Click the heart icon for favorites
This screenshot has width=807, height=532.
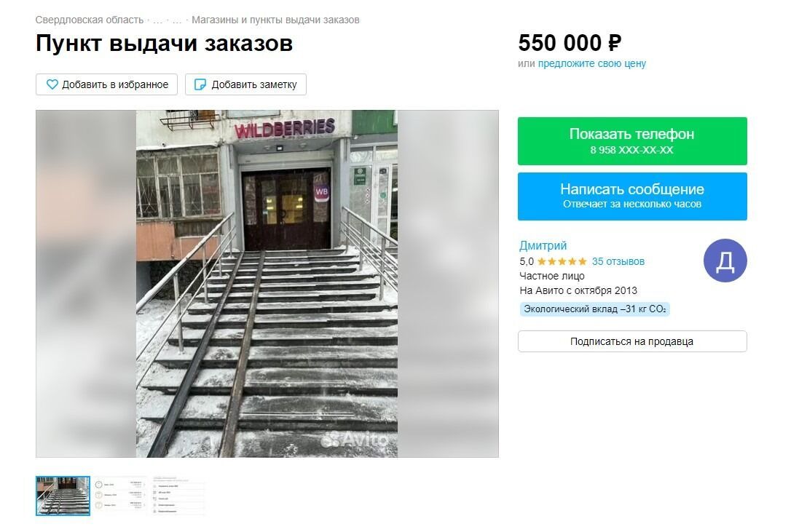pos(52,84)
